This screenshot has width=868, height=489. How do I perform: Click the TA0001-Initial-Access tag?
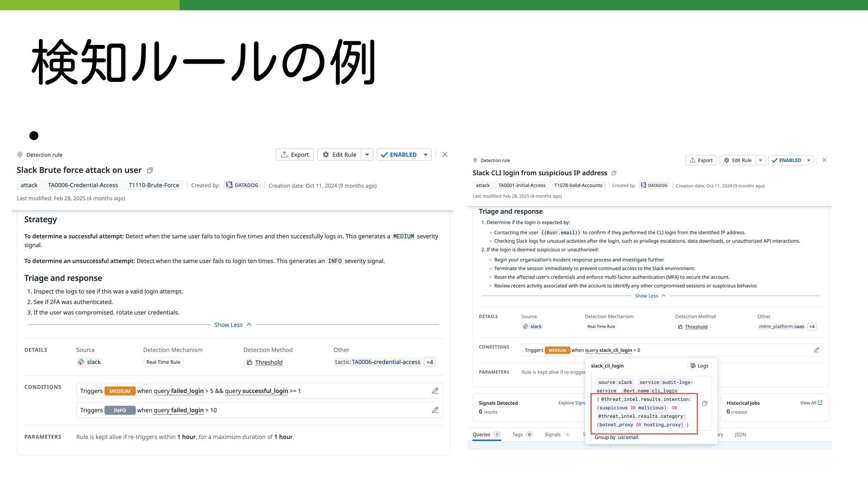(x=522, y=185)
